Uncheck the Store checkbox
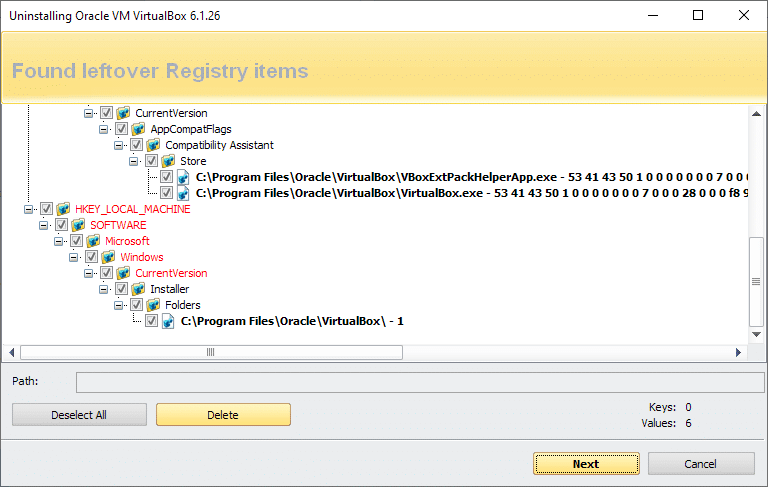 click(x=151, y=161)
